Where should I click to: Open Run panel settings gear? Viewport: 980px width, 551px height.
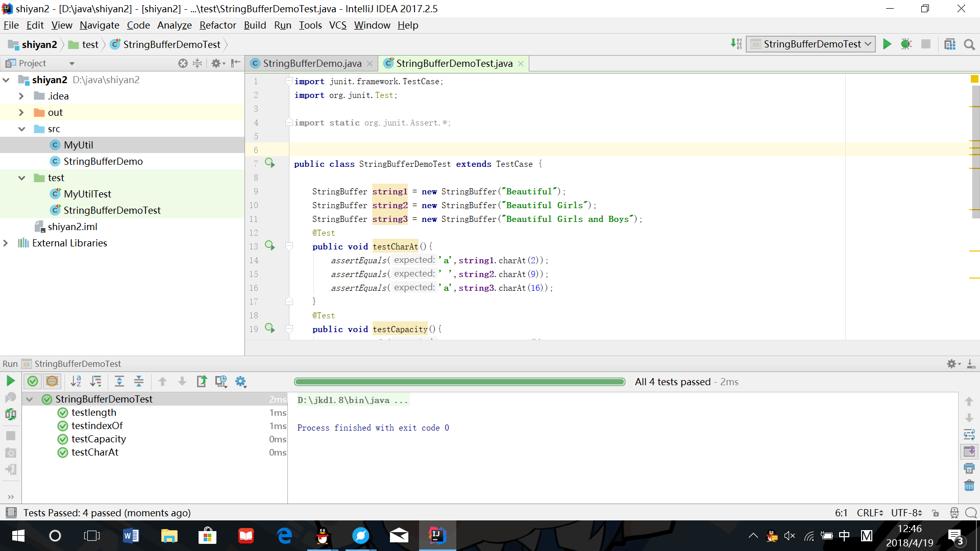click(x=953, y=364)
